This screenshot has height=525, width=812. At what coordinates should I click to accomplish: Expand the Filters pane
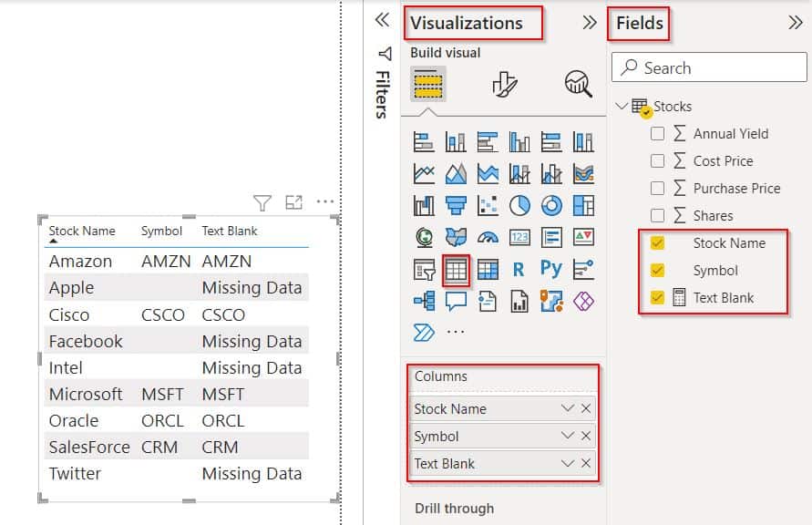tap(382, 21)
